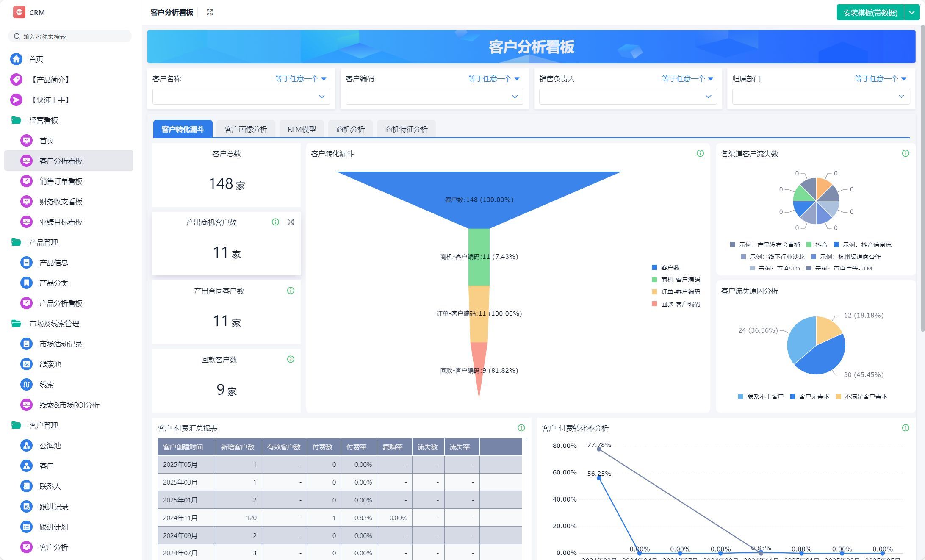Open the 等于任意一个 condition dropdown for 销售负责人

tap(687, 79)
